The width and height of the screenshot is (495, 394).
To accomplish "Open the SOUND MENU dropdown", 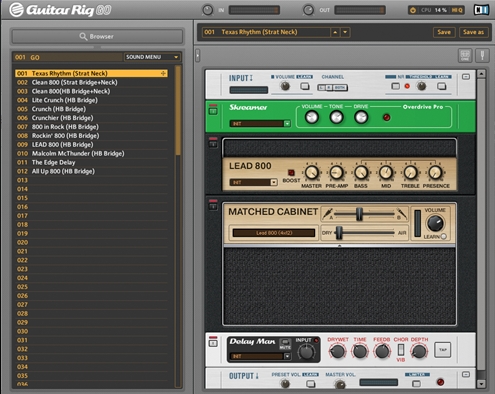I will pos(152,57).
